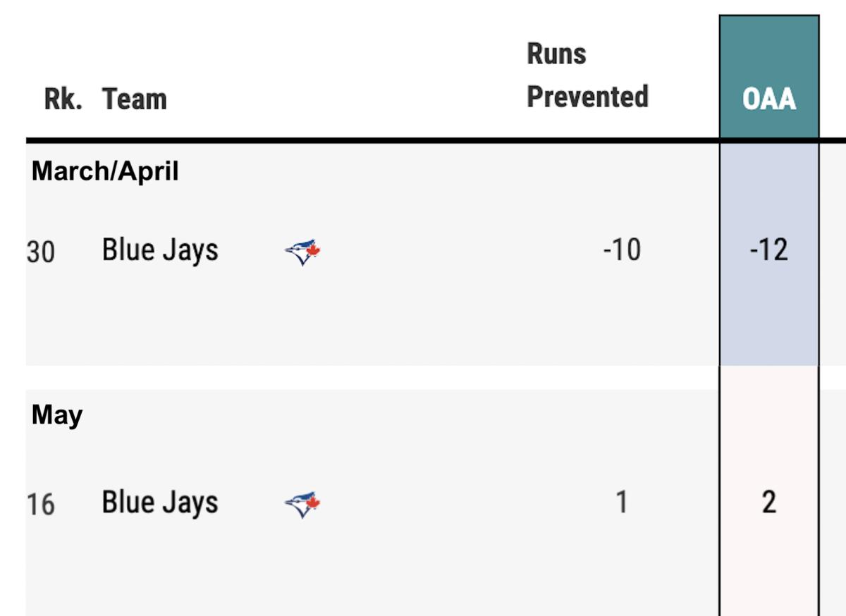Click the -10 Runs Prevented value

point(622,250)
